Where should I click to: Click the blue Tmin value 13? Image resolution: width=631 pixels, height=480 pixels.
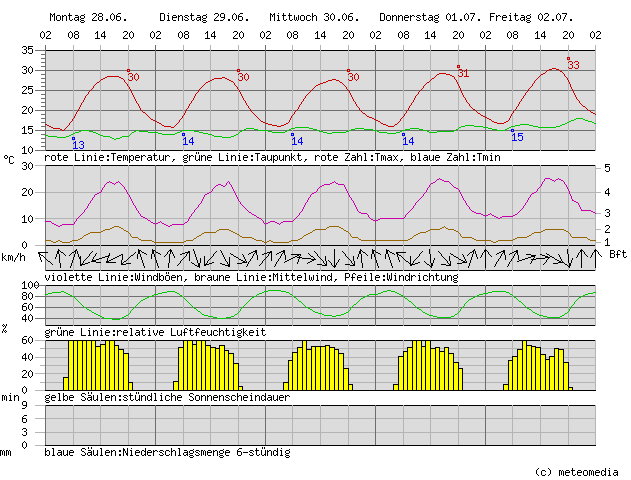pyautogui.click(x=78, y=146)
